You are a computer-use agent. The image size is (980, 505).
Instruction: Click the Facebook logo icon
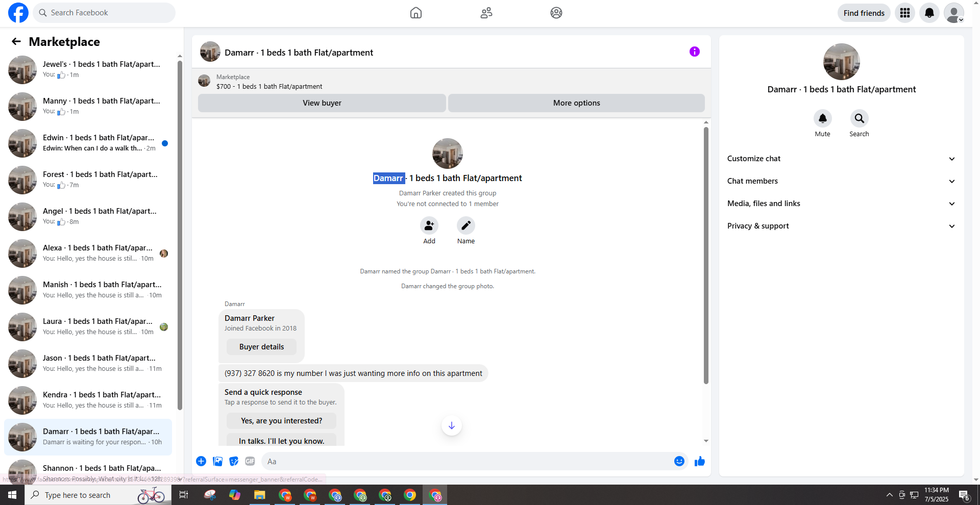[18, 13]
